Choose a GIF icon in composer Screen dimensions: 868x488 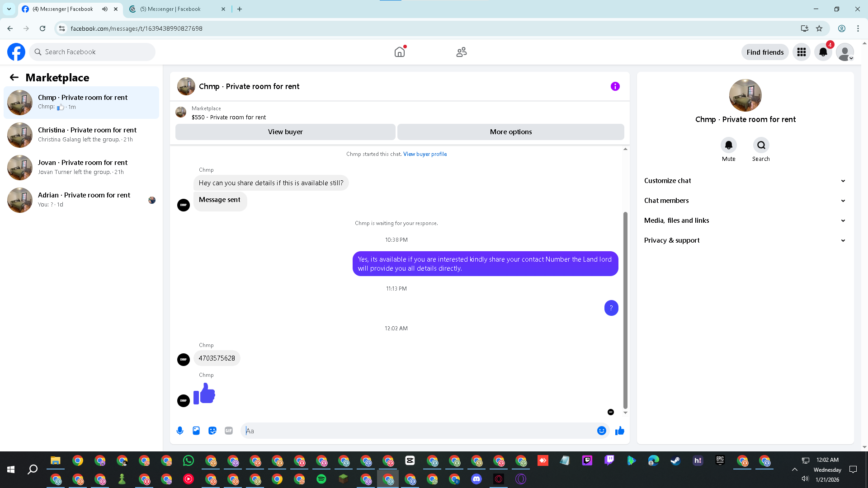pos(229,431)
